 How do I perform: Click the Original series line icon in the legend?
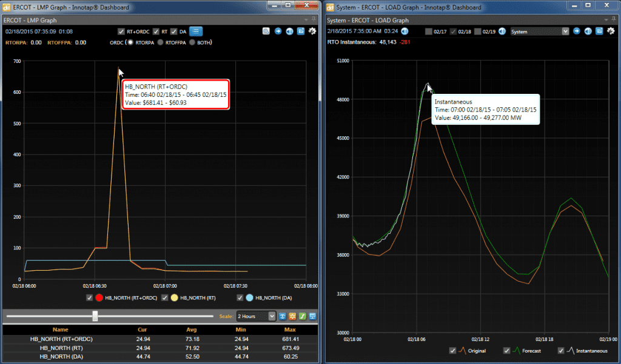462,351
